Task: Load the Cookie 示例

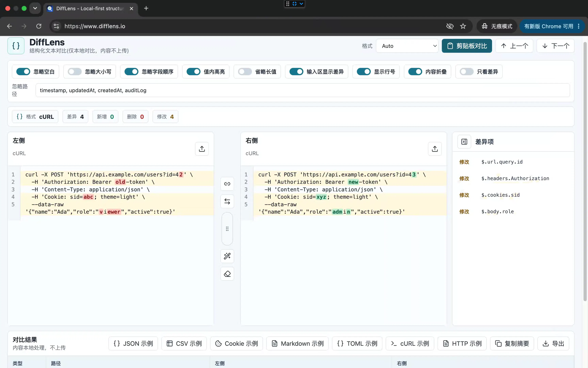Action: 236,343
